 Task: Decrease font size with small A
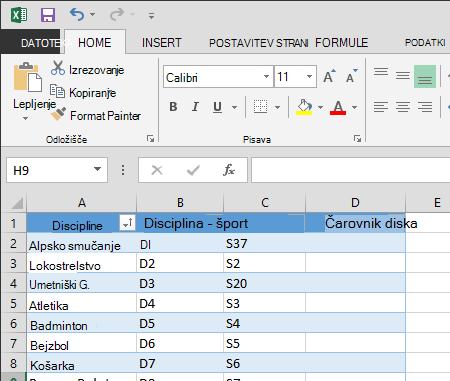(351, 76)
